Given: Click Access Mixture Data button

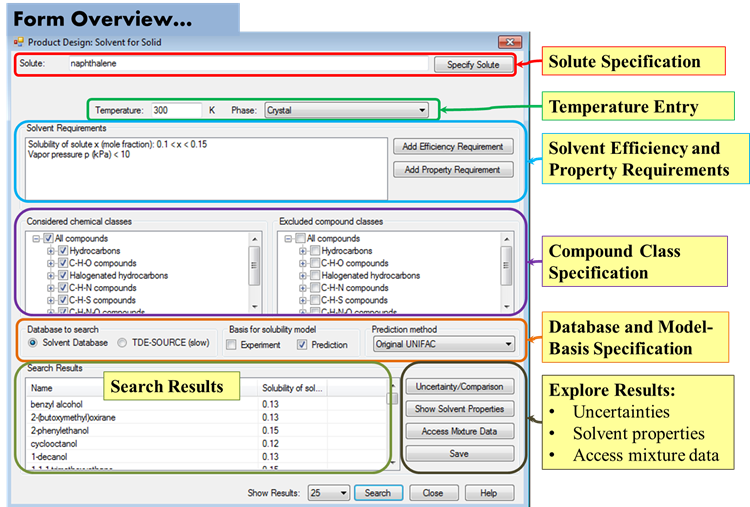Looking at the screenshot, I should pyautogui.click(x=460, y=431).
